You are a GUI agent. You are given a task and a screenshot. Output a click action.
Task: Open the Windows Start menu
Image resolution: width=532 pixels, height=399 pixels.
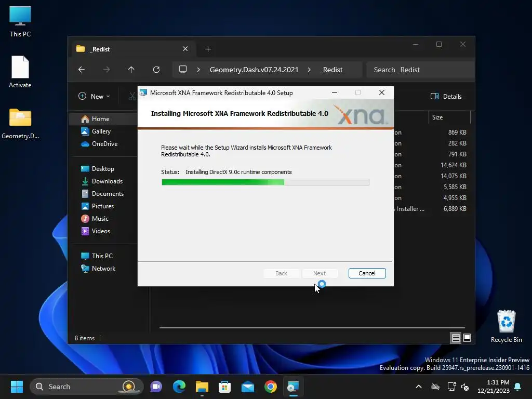[17, 387]
